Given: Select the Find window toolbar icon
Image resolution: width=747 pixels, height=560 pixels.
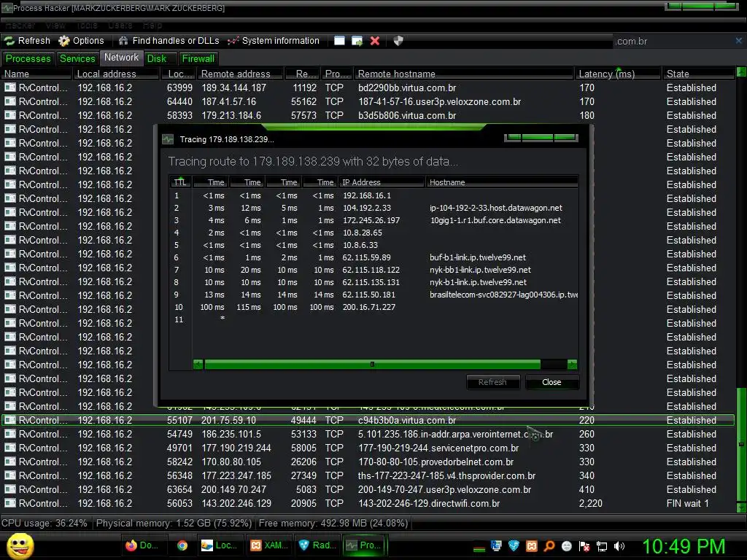Looking at the screenshot, I should 339,41.
